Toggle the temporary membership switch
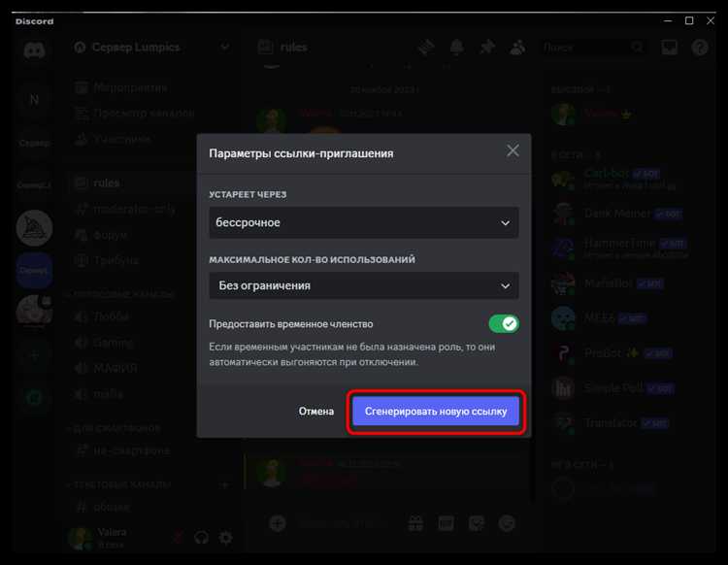The height and width of the screenshot is (565, 728). 504,323
